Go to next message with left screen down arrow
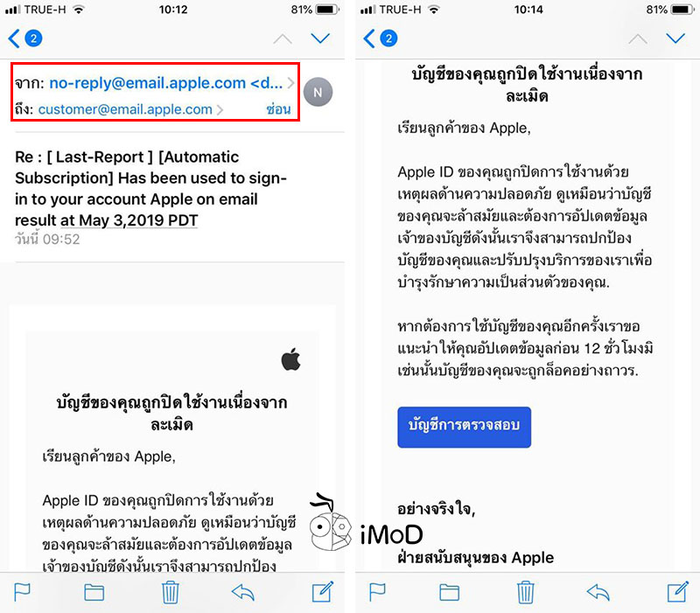 pos(320,38)
